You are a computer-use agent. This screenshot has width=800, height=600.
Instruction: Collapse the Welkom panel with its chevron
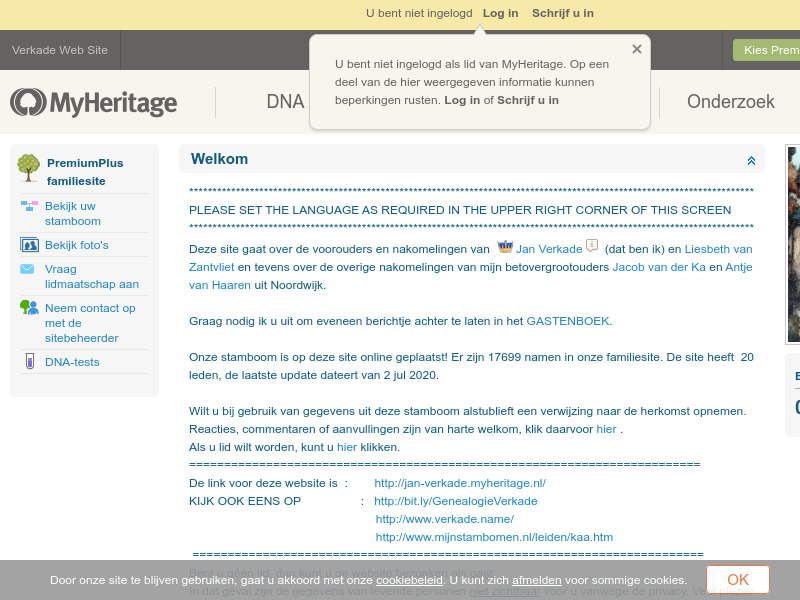coord(753,159)
